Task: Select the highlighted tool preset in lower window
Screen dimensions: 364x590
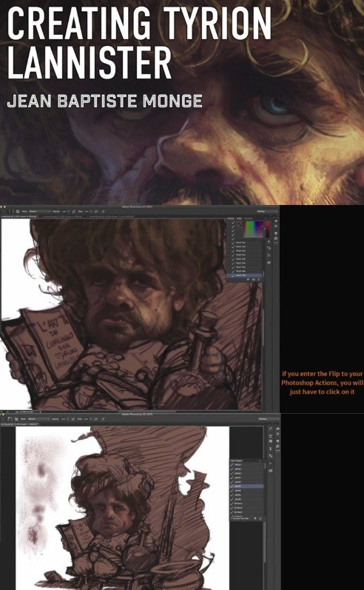Action: [246, 486]
